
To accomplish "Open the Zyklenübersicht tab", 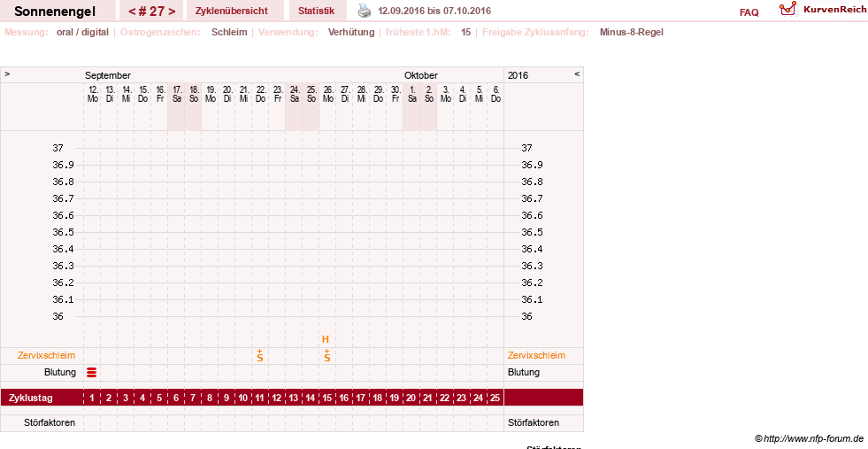I will click(x=232, y=12).
